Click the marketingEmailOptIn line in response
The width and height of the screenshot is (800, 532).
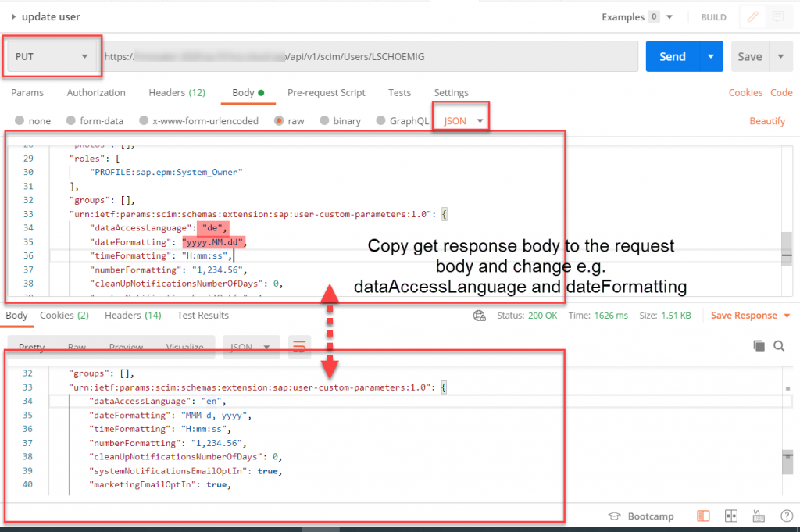(x=160, y=484)
